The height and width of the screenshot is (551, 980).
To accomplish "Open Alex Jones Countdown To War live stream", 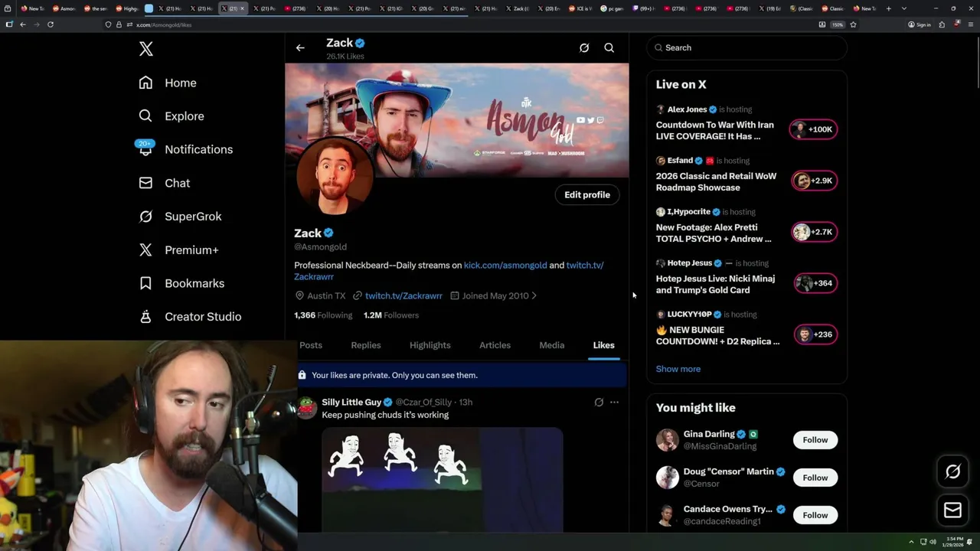I will tap(715, 131).
